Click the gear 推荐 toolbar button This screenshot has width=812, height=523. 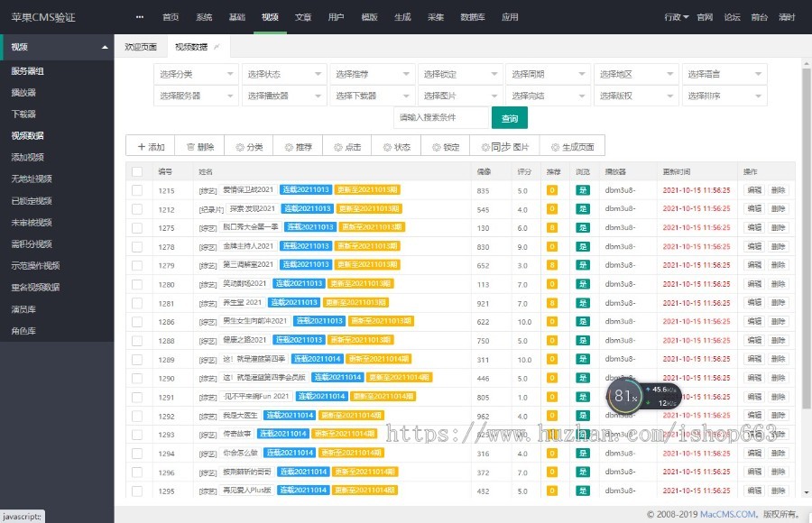point(299,147)
